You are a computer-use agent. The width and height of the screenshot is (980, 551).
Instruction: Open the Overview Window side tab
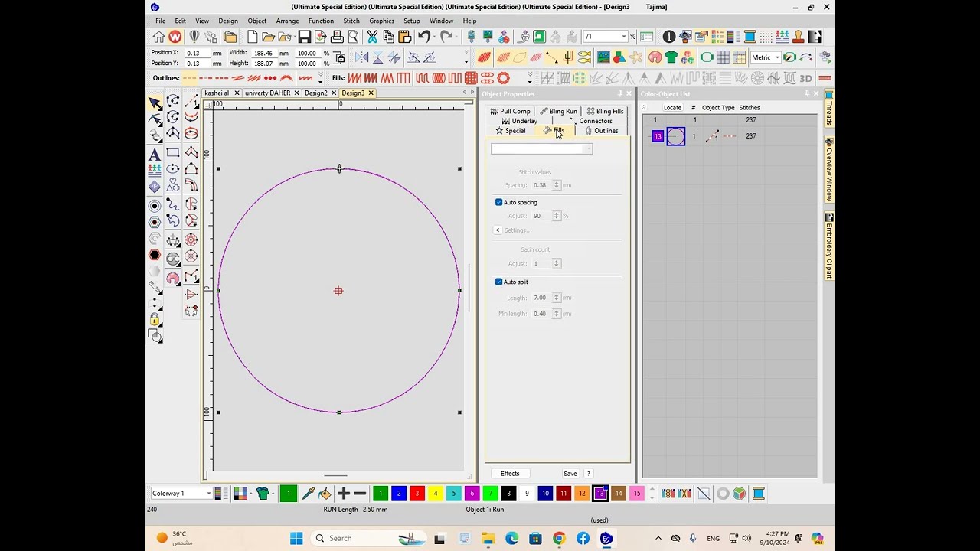point(829,170)
